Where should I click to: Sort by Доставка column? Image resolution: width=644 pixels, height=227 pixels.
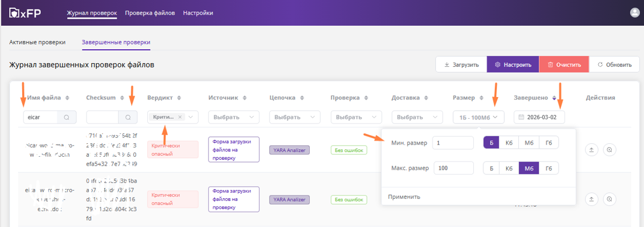[x=426, y=98]
